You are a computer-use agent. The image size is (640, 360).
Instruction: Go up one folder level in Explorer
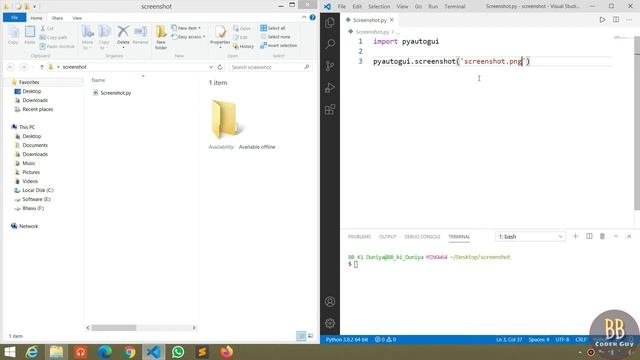tap(42, 67)
